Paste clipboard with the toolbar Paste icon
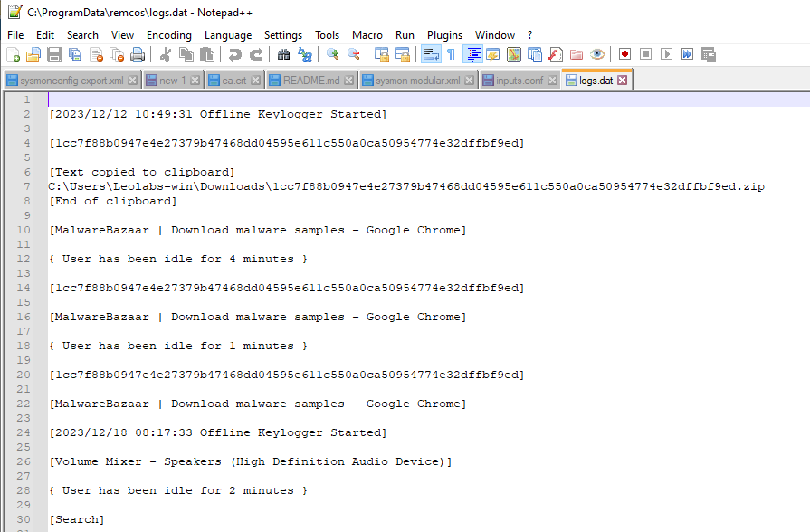810x532 pixels. (x=207, y=54)
